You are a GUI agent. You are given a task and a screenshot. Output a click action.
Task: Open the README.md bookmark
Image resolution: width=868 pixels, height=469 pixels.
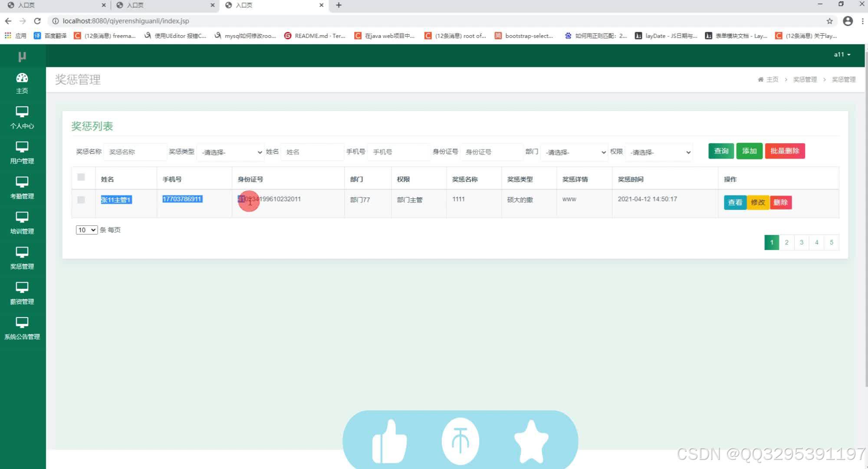point(315,36)
